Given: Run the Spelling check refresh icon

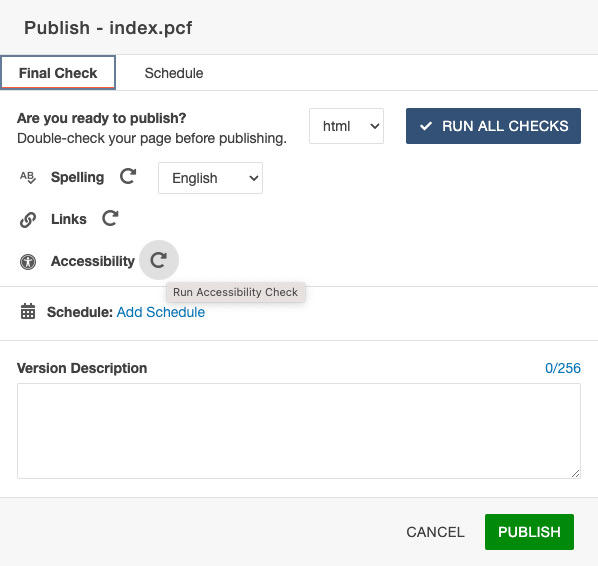Looking at the screenshot, I should point(128,177).
